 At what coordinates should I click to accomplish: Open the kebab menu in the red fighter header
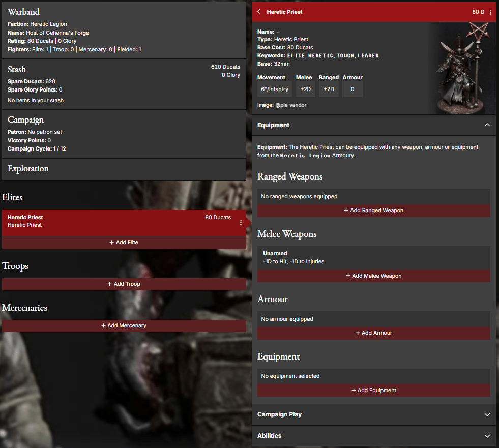click(490, 12)
